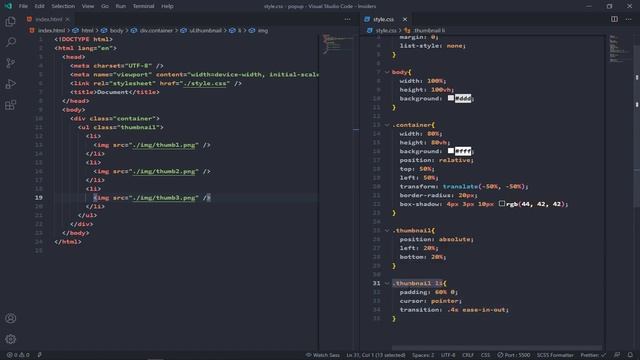Collapse the .thumbnail rule fold arrow
640x360 pixels.
point(387,231)
